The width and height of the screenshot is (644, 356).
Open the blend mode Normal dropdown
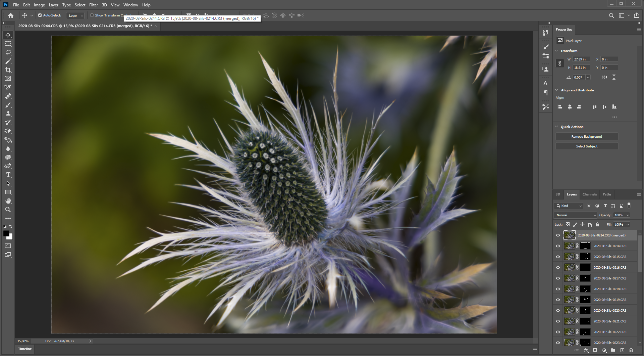[x=576, y=215]
